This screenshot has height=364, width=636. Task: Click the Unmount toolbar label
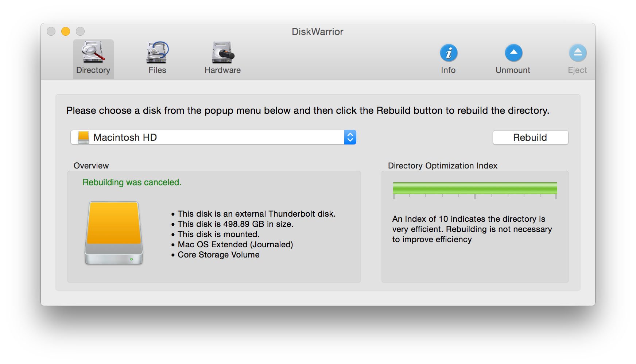tap(513, 70)
